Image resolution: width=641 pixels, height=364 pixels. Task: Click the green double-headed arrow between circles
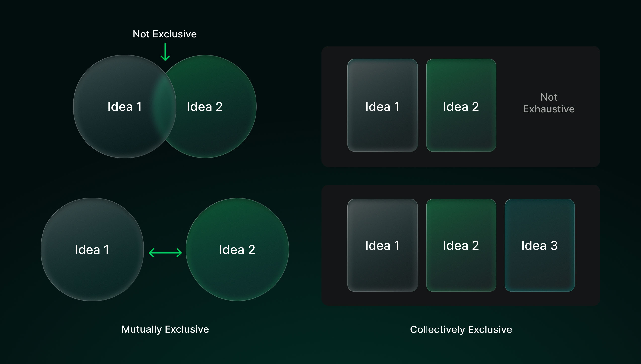coord(165,253)
